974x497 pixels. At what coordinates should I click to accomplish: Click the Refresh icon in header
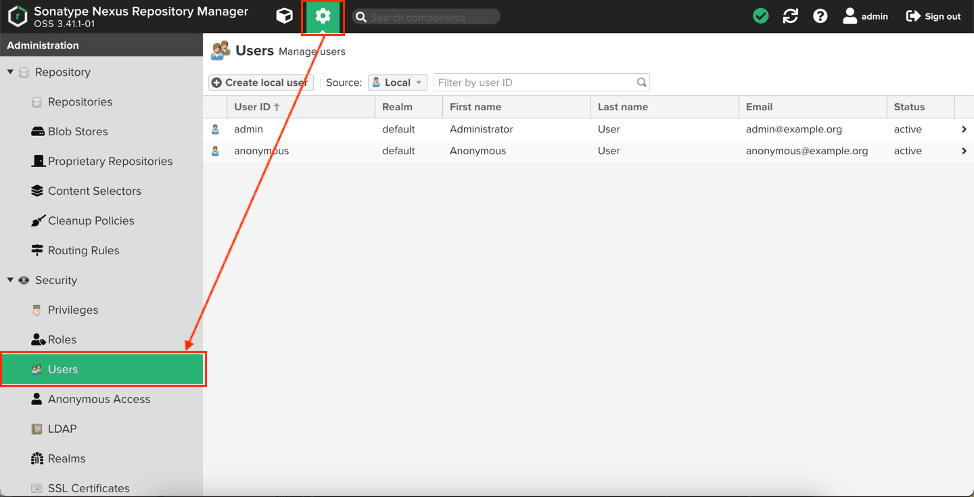pos(790,16)
